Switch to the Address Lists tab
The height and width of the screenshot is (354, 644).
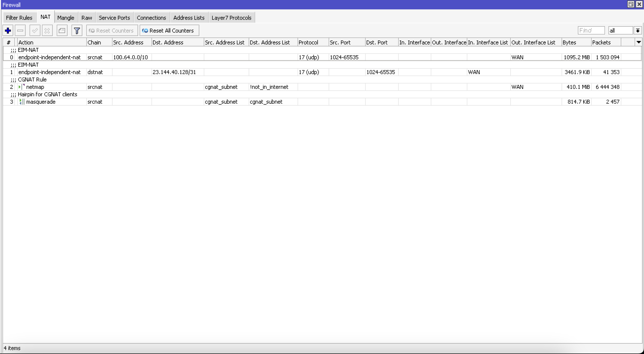point(189,17)
